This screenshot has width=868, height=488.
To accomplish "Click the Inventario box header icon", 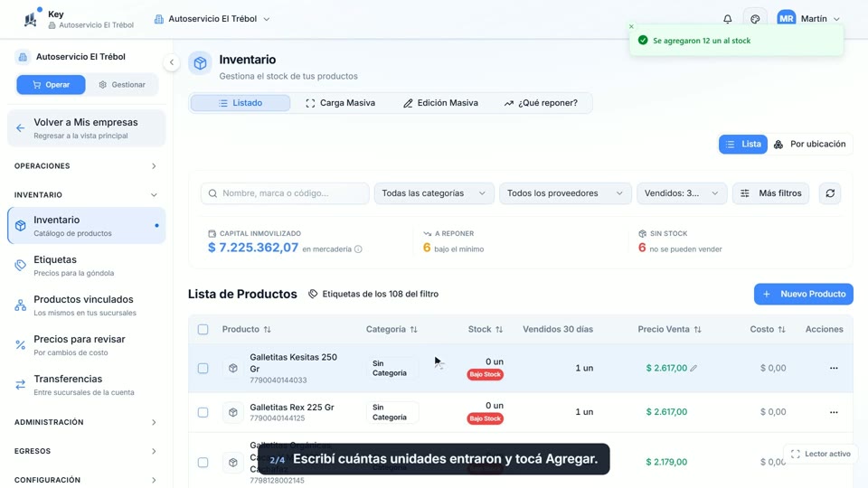I will pyautogui.click(x=200, y=63).
